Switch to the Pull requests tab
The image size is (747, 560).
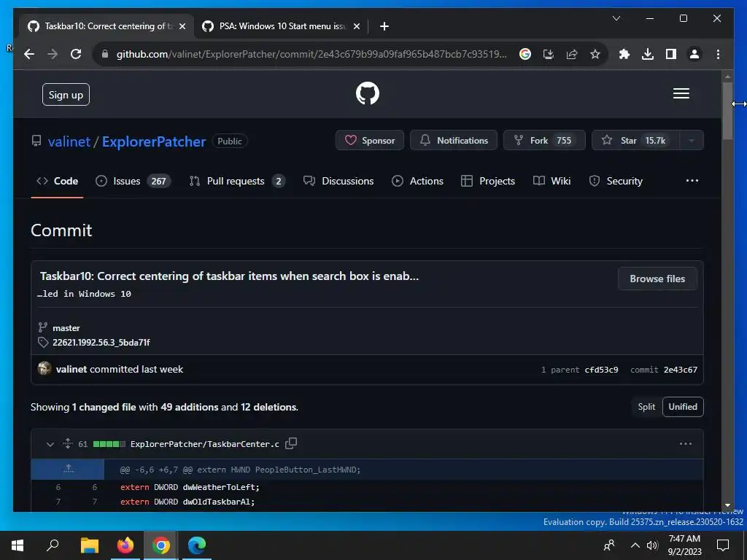coord(237,181)
